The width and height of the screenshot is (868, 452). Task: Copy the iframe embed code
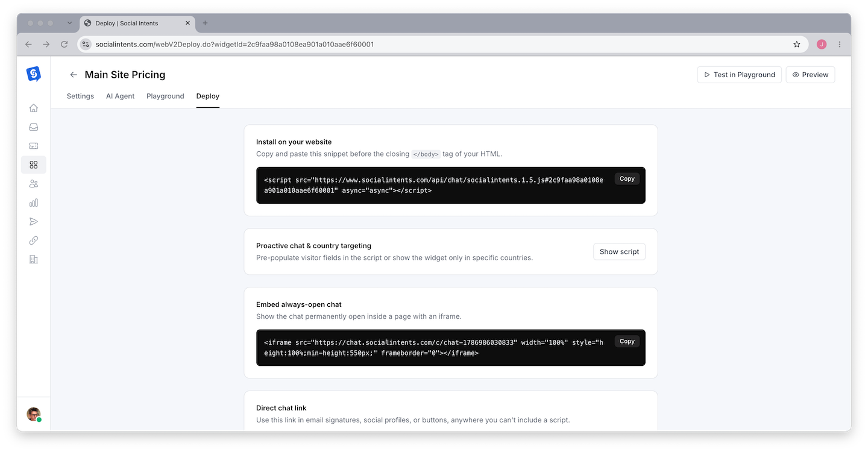click(x=627, y=341)
